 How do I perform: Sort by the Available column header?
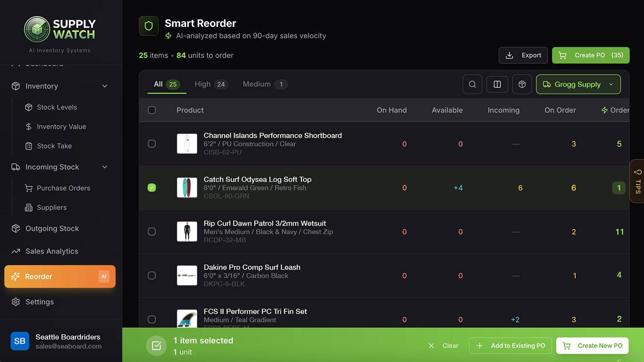click(447, 110)
